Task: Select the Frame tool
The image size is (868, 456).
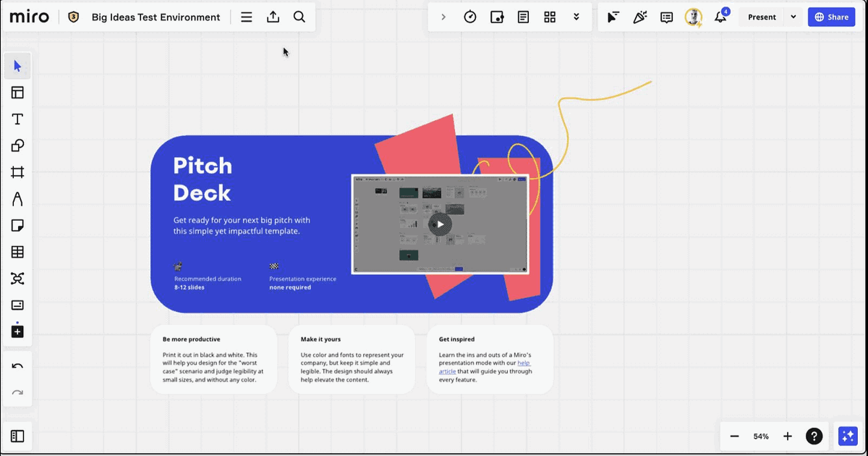Action: 17,172
